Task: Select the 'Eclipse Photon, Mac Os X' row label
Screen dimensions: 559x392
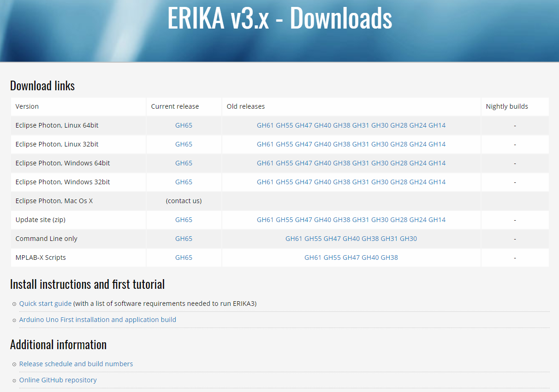Action: click(x=54, y=201)
